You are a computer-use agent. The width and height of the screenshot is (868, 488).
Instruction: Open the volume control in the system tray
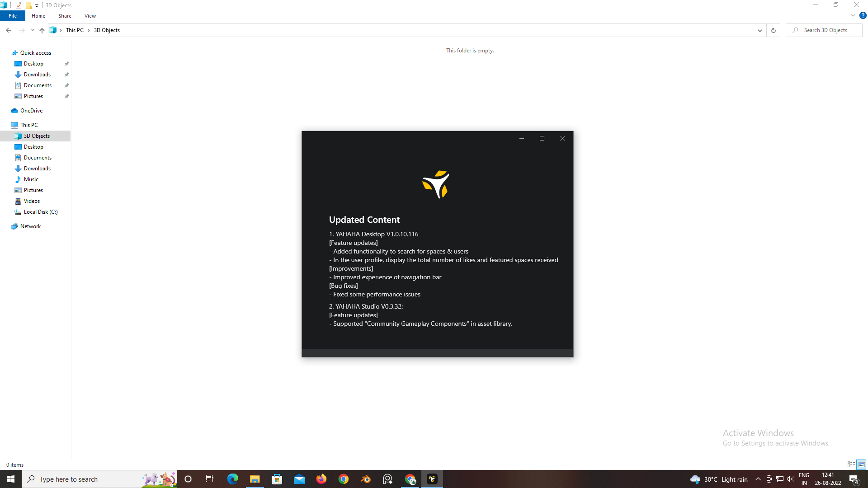point(790,479)
